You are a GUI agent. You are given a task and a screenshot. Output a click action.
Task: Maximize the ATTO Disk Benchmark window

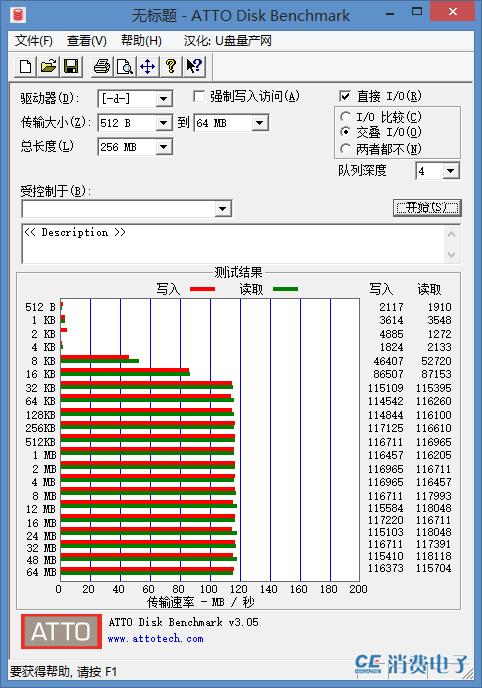click(417, 12)
